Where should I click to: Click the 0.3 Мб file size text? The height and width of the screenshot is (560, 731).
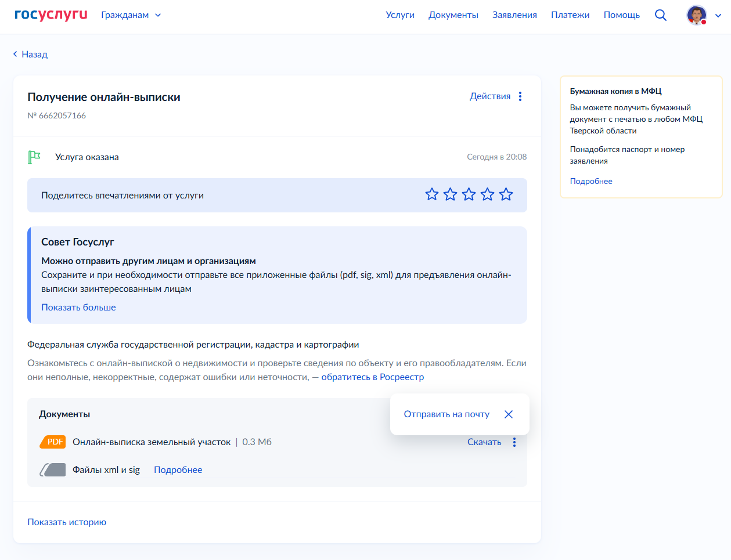[x=257, y=442]
